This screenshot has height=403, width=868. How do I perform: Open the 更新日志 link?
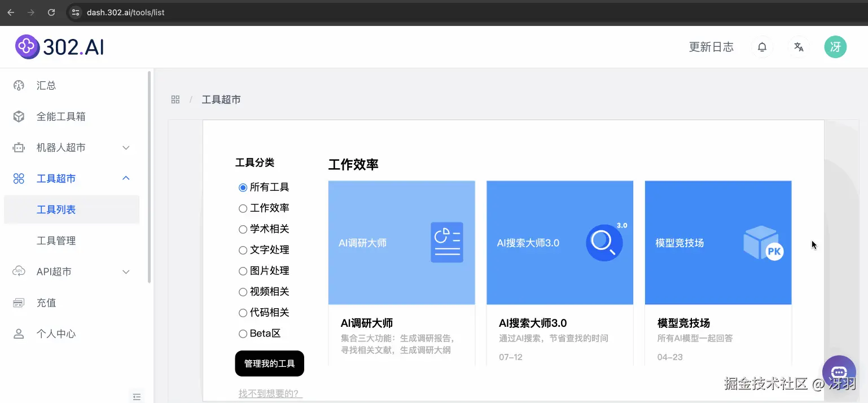click(x=711, y=47)
